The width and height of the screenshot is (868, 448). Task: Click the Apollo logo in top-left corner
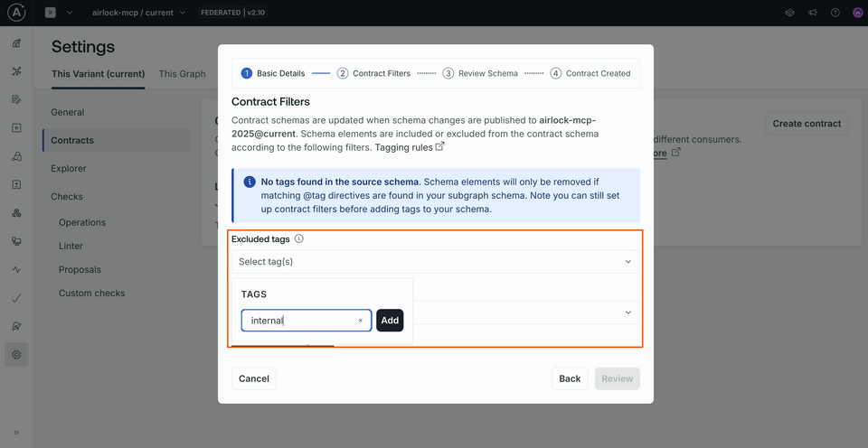tap(16, 13)
